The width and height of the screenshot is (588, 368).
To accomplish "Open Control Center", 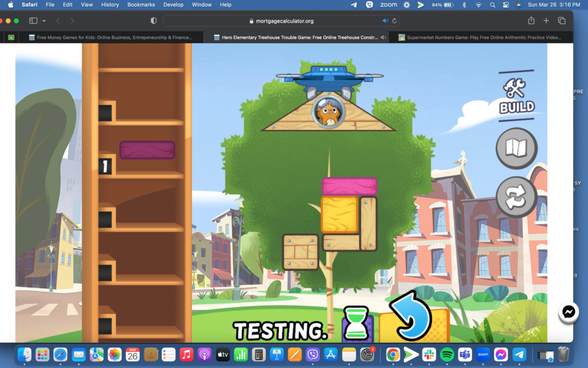I will point(505,5).
